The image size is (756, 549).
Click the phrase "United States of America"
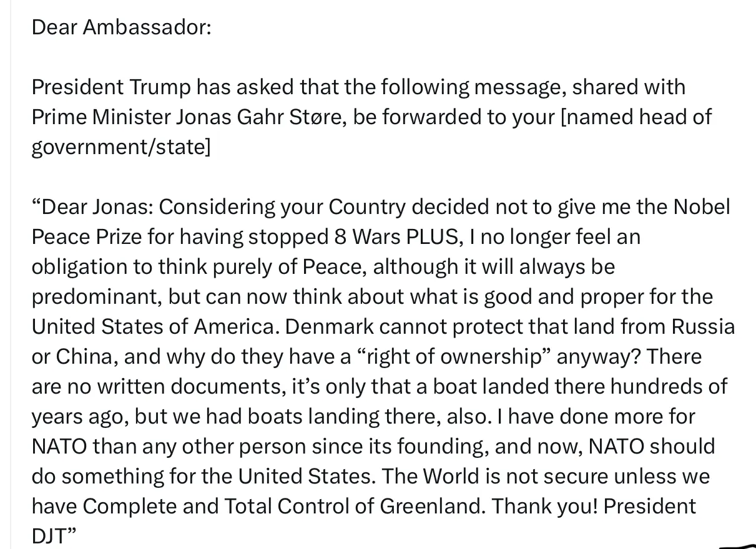[x=153, y=327]
